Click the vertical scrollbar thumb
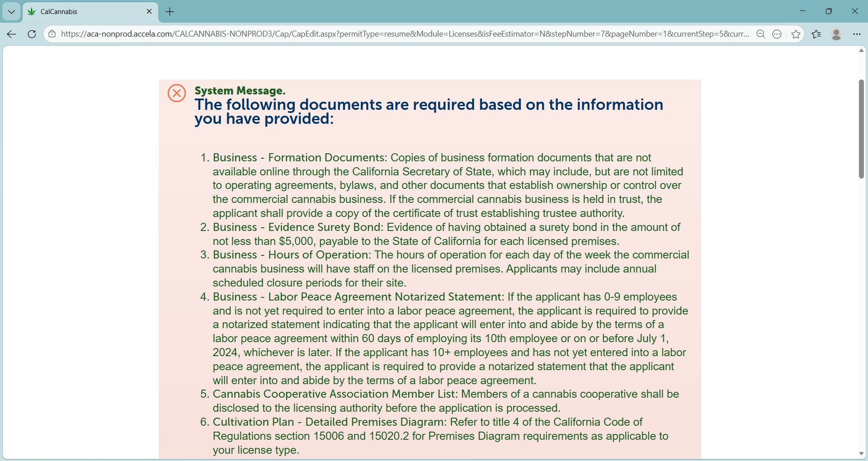Screen dimensions: 868x461 861,129
